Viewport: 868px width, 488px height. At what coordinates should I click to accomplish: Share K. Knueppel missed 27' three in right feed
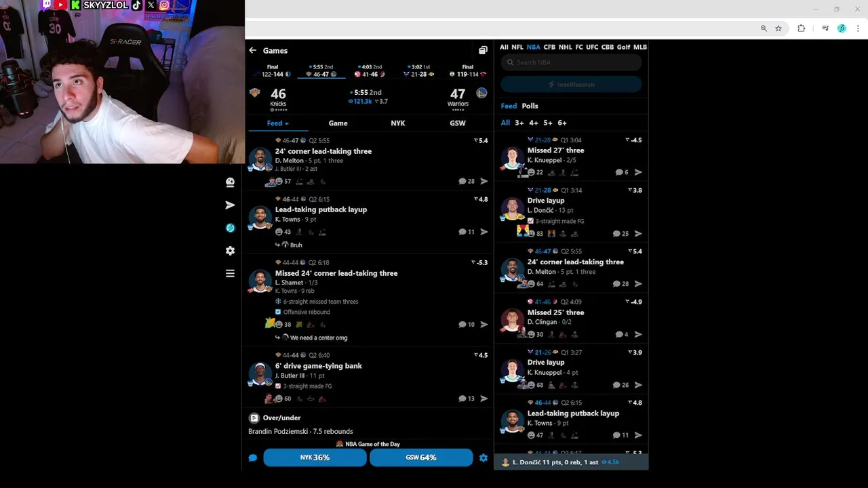638,172
